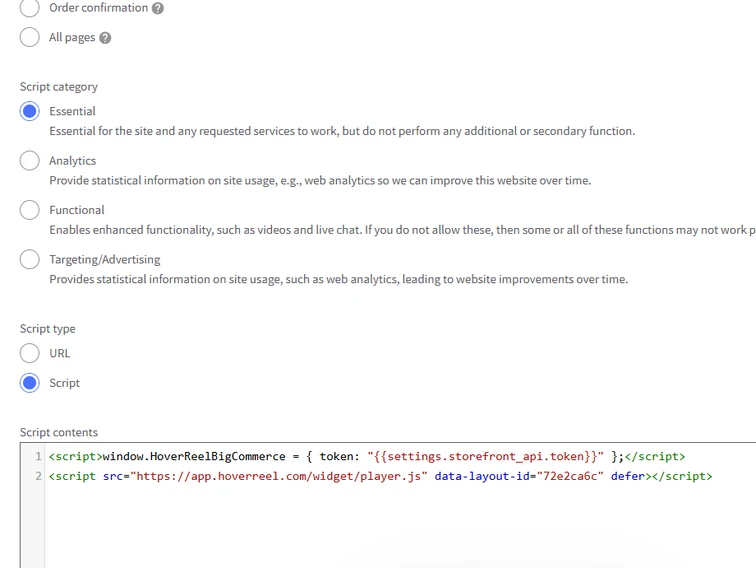Screen dimensions: 756x568
Task: Click the 'defer' attribute in line 2
Action: pyautogui.click(x=628, y=476)
